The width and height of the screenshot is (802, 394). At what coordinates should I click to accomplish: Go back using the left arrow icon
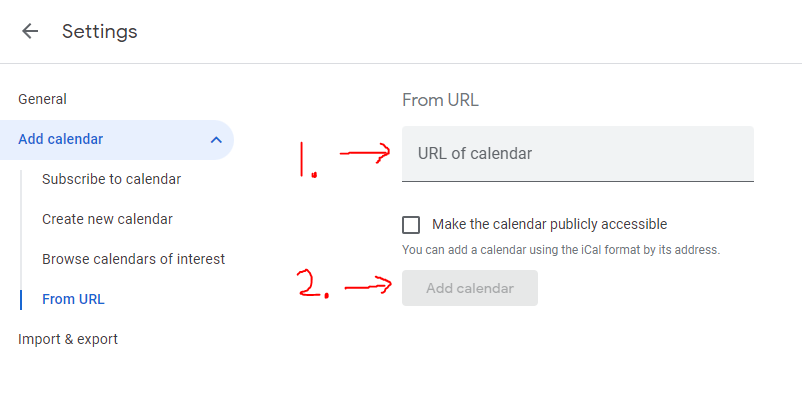[30, 31]
